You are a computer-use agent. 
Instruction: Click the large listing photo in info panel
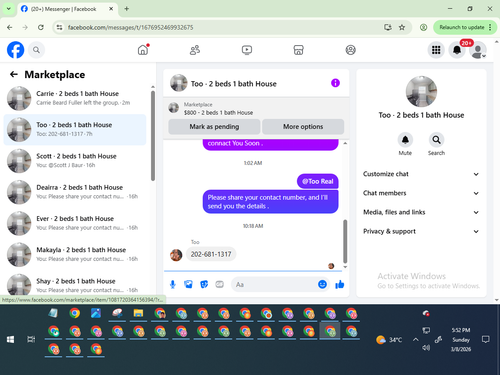tap(421, 91)
